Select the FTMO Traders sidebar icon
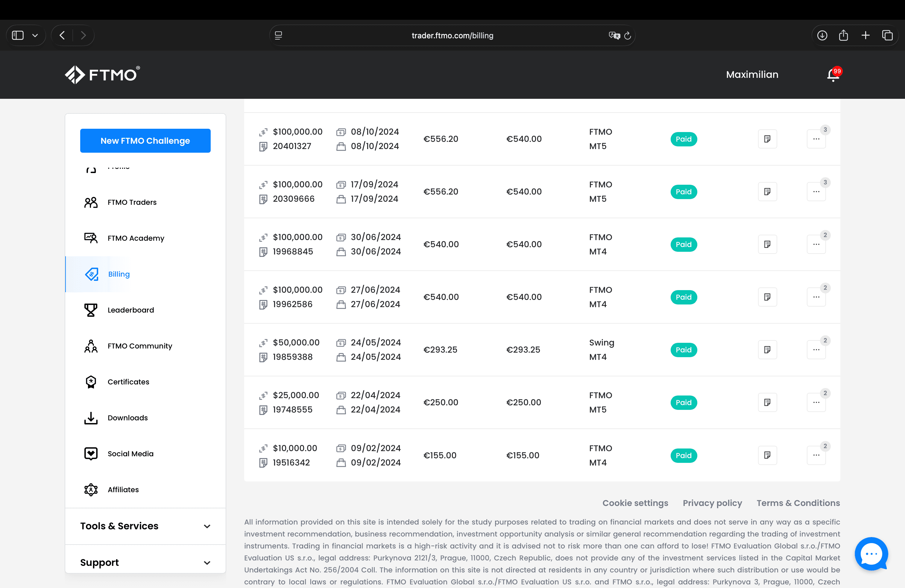This screenshot has width=905, height=588. (91, 202)
